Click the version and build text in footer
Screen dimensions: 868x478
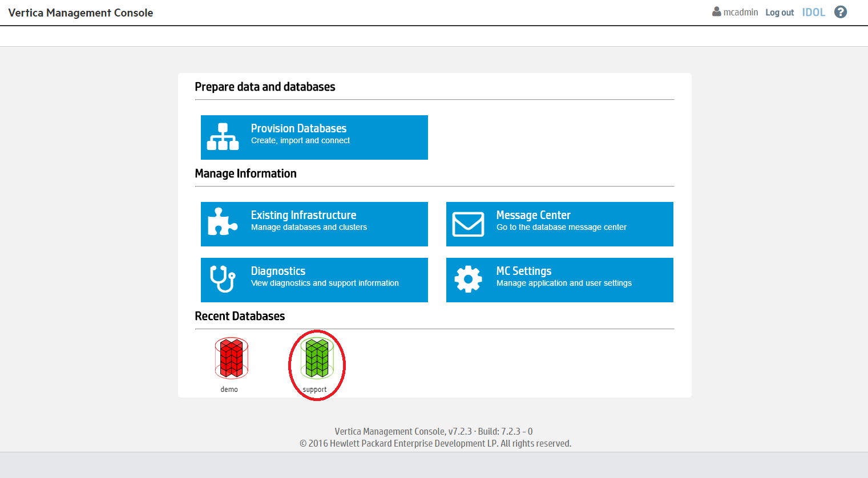(434, 431)
